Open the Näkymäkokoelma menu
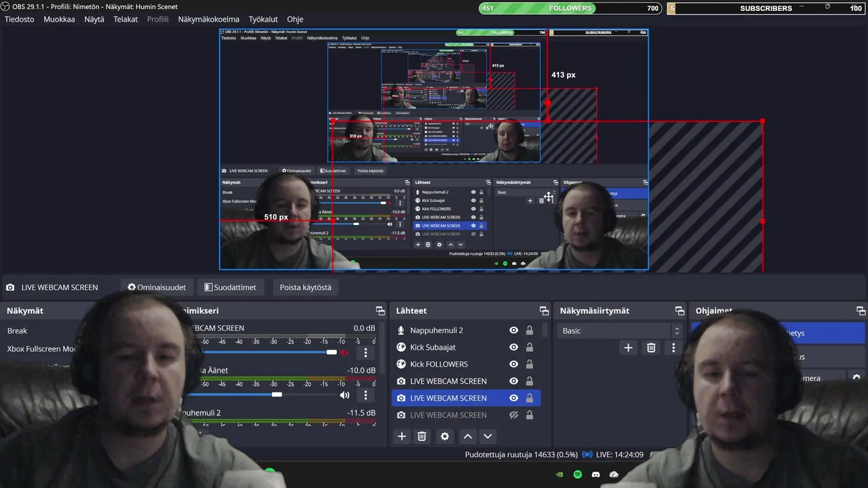This screenshot has height=488, width=868. click(x=209, y=19)
